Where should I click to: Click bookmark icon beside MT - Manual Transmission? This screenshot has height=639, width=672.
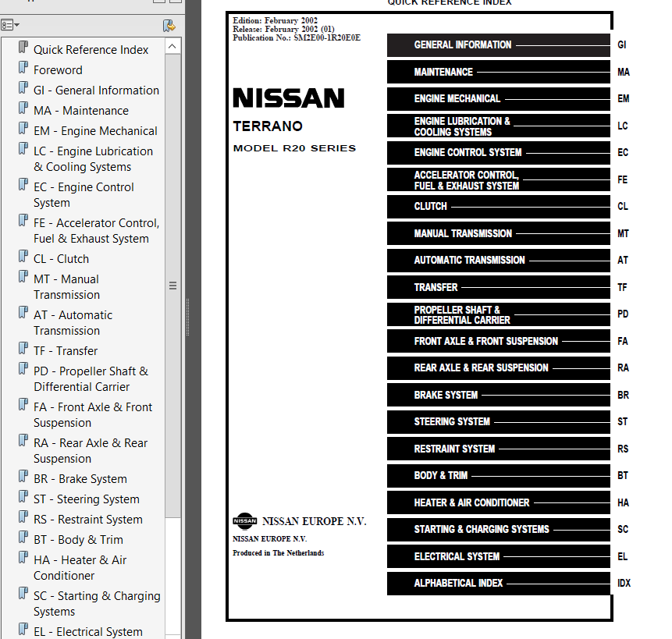[x=23, y=277]
